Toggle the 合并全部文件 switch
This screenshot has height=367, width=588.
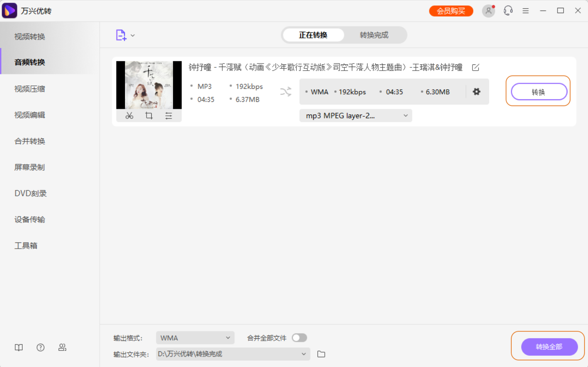(x=299, y=338)
